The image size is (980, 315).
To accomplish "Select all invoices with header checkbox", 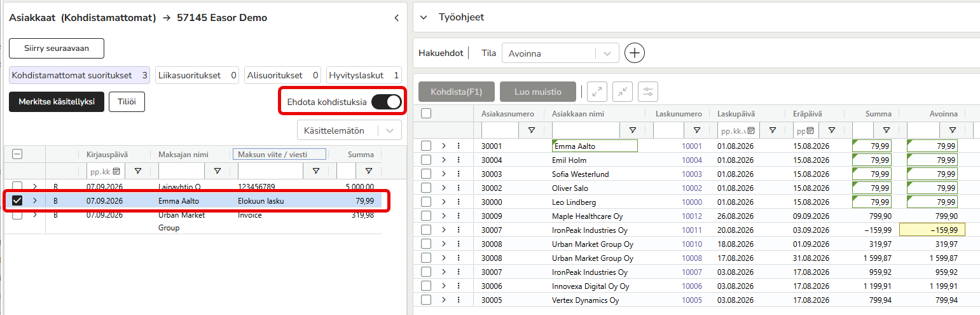I will (x=426, y=113).
